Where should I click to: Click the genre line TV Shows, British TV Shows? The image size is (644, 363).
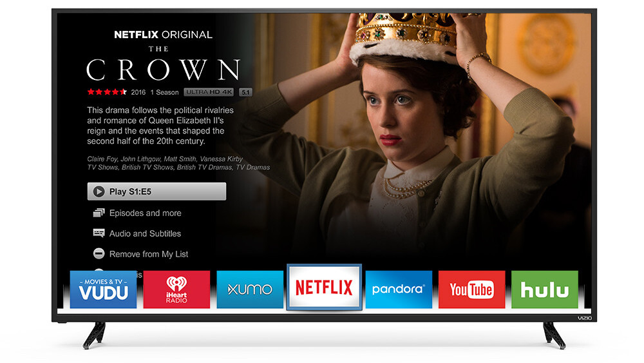click(x=178, y=168)
